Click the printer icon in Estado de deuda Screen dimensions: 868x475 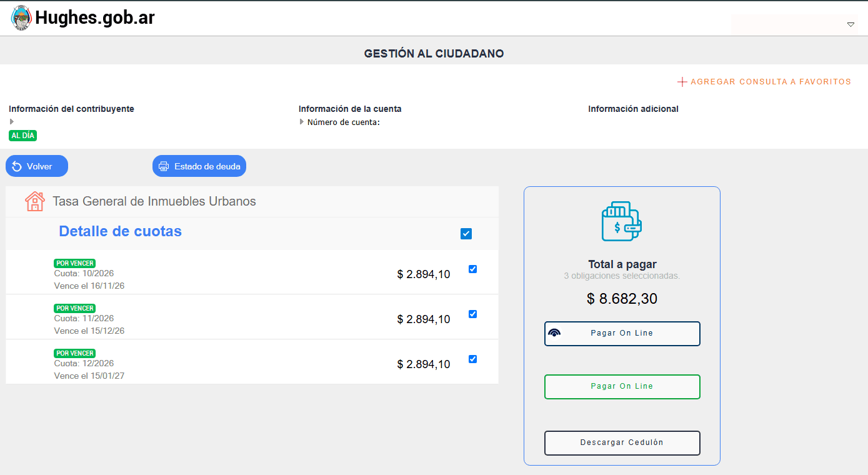[164, 166]
